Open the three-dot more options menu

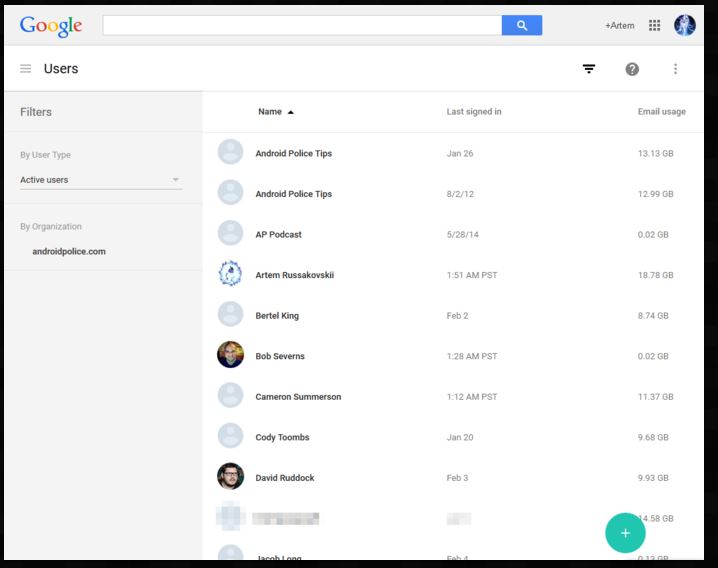(x=676, y=69)
